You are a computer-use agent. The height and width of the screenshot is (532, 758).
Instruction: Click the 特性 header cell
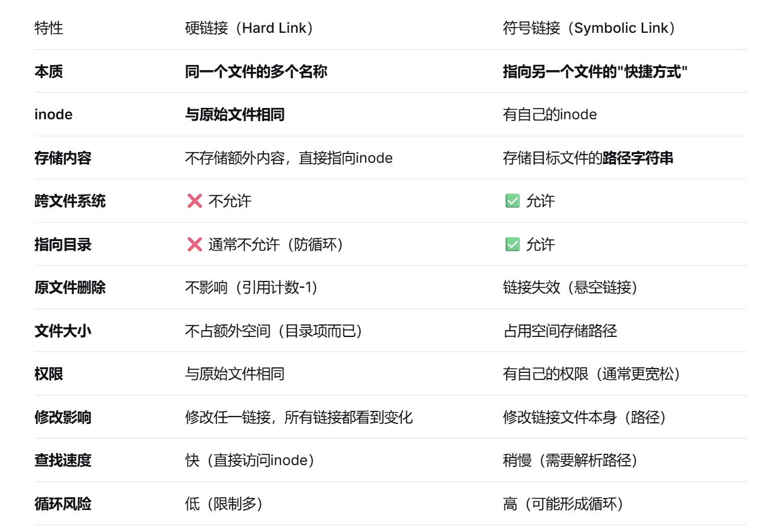point(49,28)
